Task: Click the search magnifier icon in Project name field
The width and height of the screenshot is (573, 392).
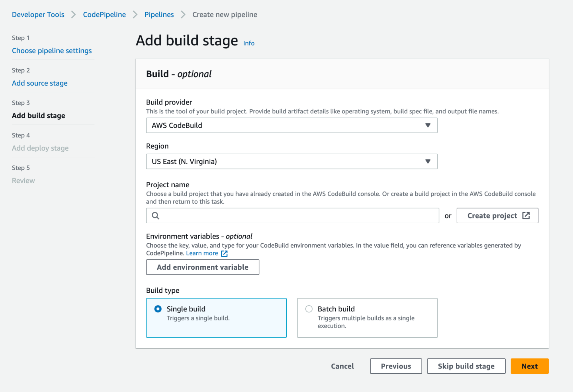Action: pyautogui.click(x=155, y=215)
